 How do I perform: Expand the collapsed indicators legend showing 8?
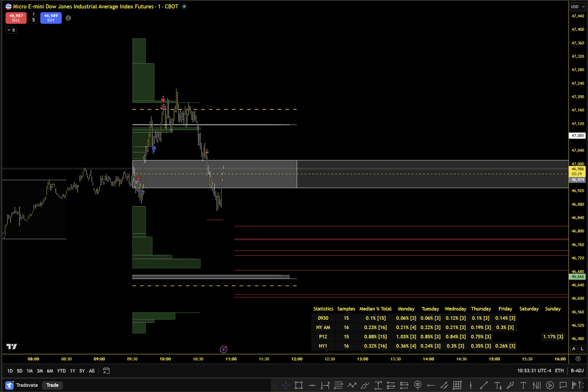click(11, 30)
